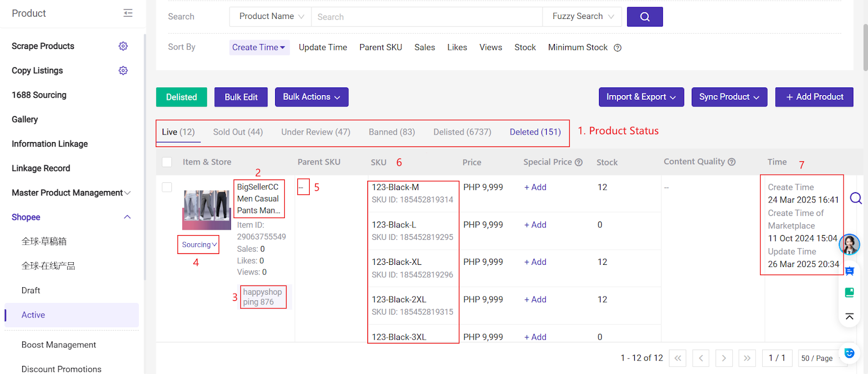
Task: Expand the Bulk Actions dropdown
Action: tap(311, 97)
